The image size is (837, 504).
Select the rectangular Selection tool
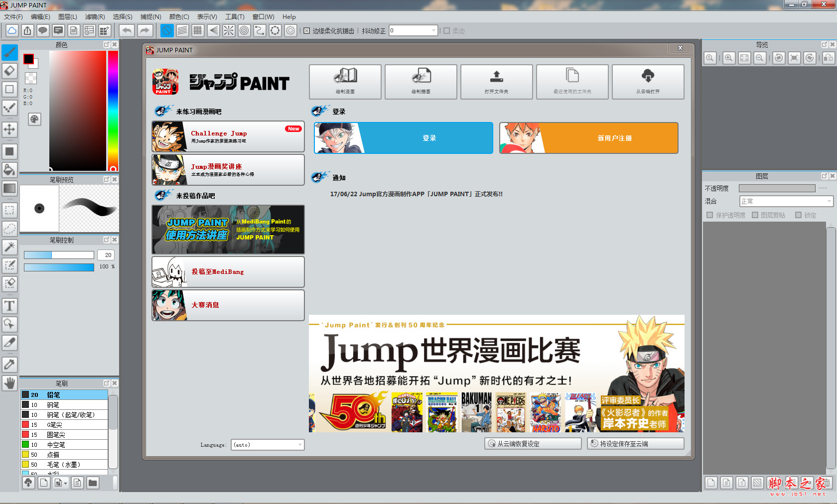[9, 210]
